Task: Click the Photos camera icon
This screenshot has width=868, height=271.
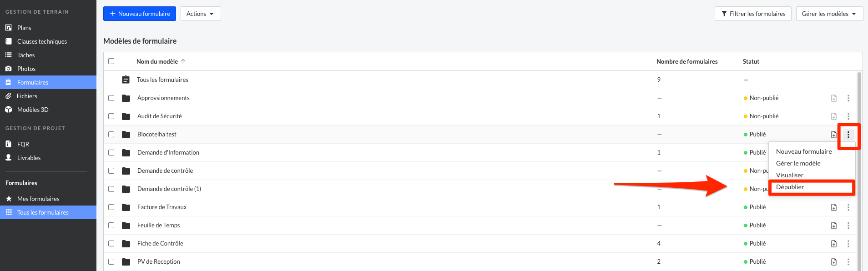Action: point(8,69)
